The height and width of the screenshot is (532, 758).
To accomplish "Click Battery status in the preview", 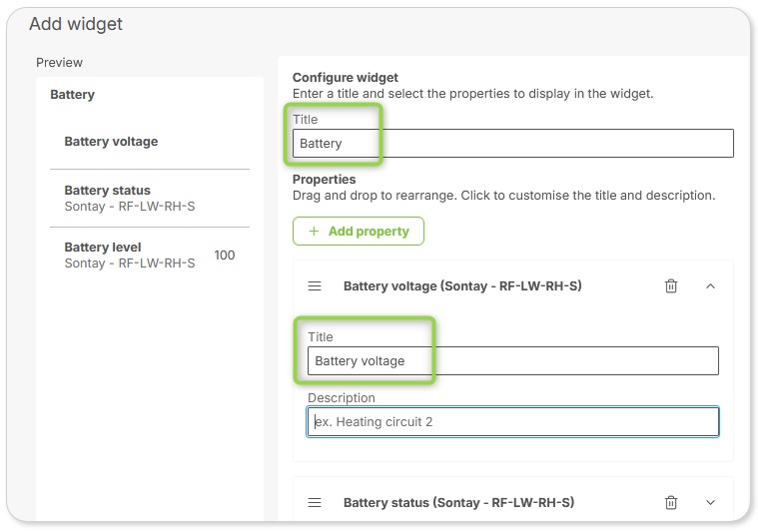I will tap(107, 190).
